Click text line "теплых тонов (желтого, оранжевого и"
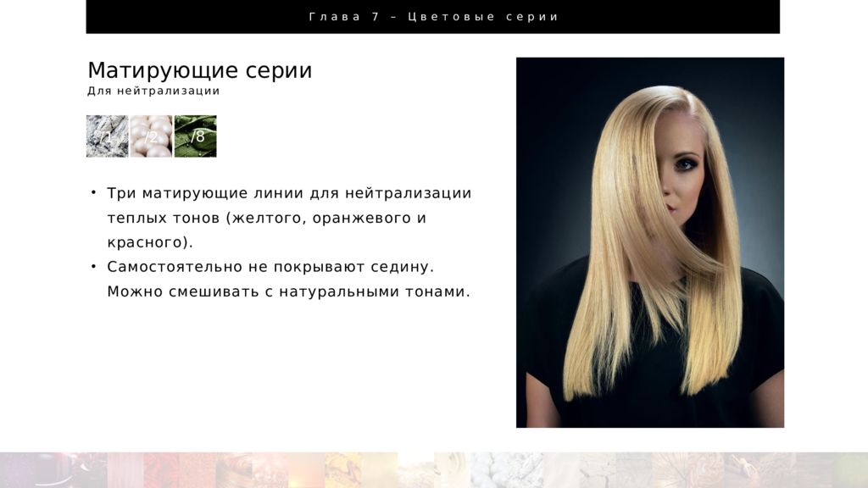This screenshot has height=488, width=868. click(x=266, y=218)
